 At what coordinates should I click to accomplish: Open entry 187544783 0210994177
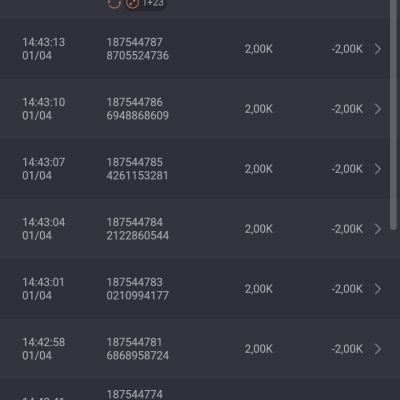tap(138, 289)
